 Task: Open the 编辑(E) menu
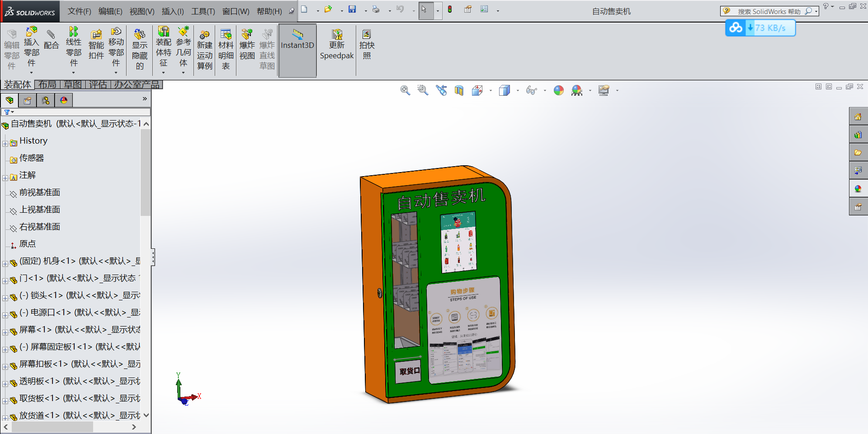(x=110, y=11)
